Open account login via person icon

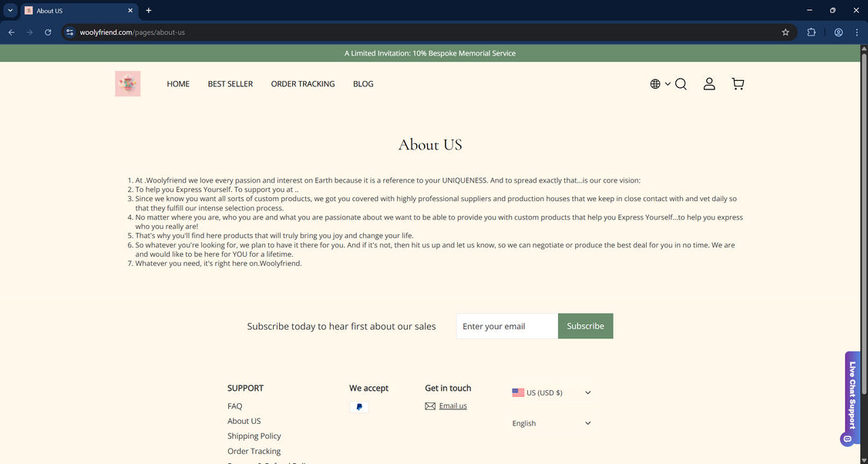pos(709,84)
